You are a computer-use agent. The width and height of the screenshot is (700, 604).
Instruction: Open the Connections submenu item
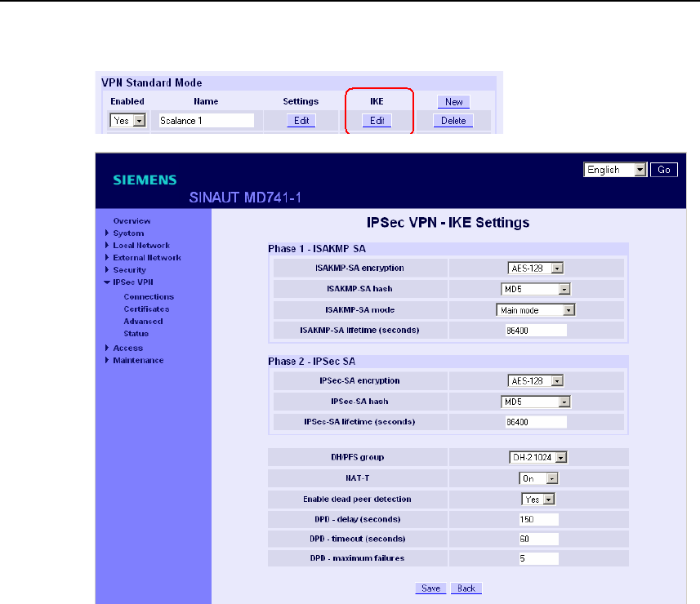point(149,296)
